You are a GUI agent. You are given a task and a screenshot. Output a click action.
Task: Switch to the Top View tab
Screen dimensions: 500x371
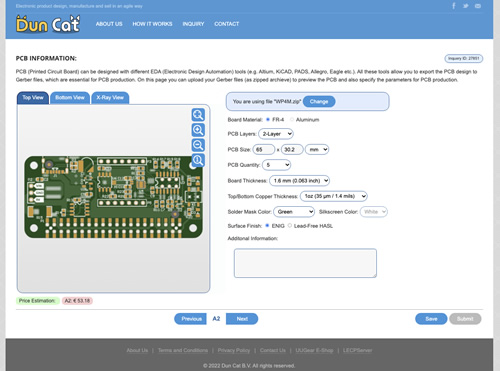pyautogui.click(x=33, y=98)
